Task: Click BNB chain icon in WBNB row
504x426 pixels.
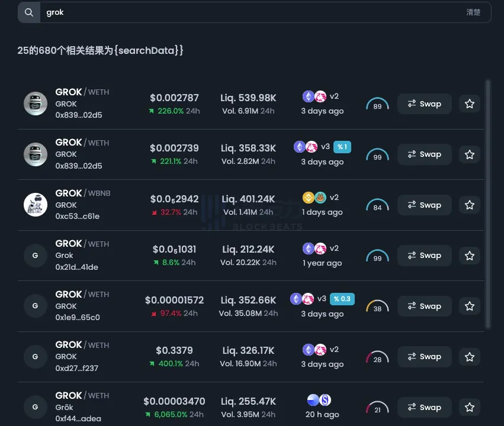Action: (x=309, y=198)
